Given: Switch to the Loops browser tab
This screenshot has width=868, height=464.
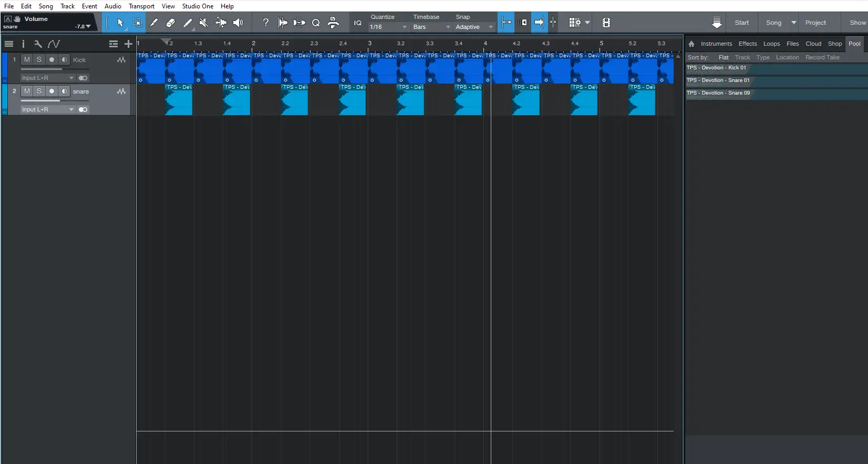Looking at the screenshot, I should click(x=771, y=44).
